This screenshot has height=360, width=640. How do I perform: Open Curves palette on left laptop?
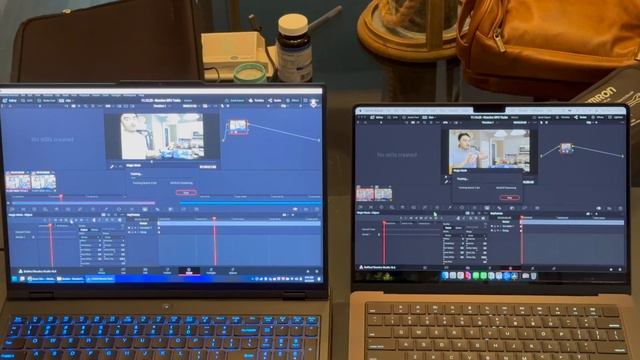pos(80,209)
